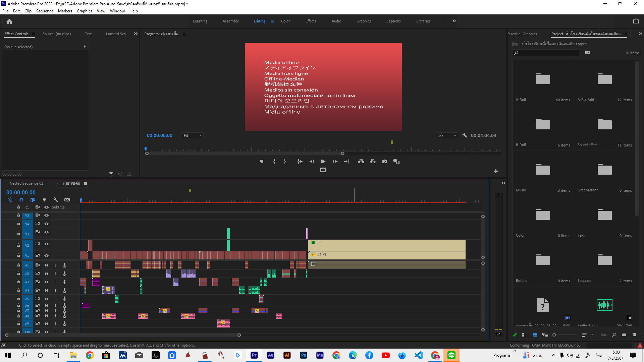Toggle snap in timeline magnet icon
Screen dimensions: 644x362
[21, 200]
